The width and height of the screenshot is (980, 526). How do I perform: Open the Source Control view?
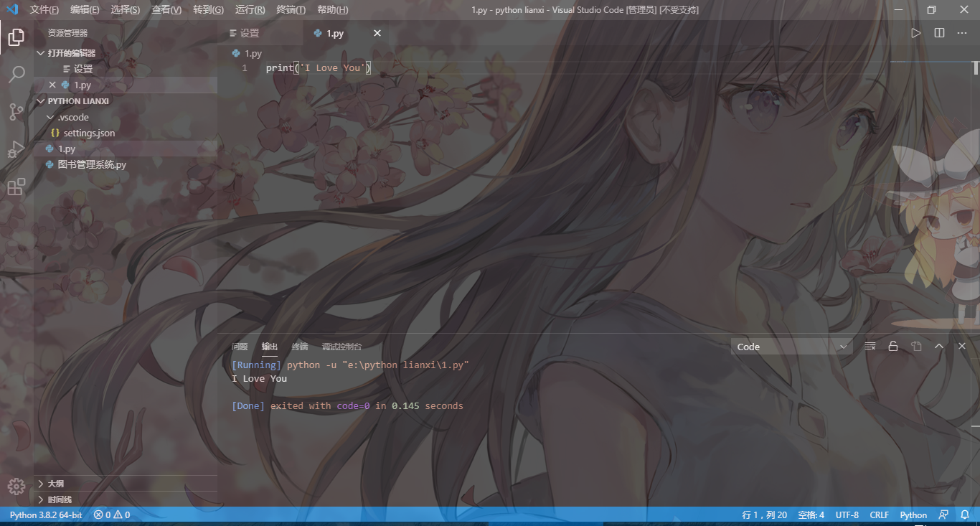point(16,112)
